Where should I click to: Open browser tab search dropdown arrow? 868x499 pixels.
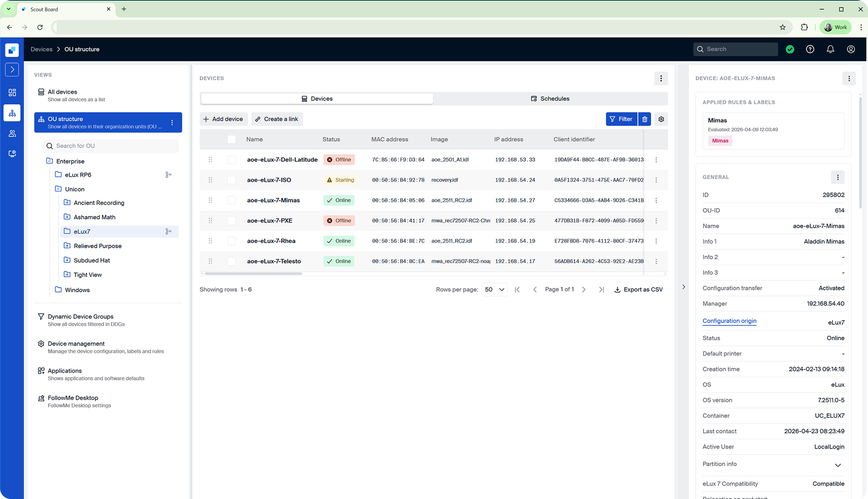click(9, 9)
